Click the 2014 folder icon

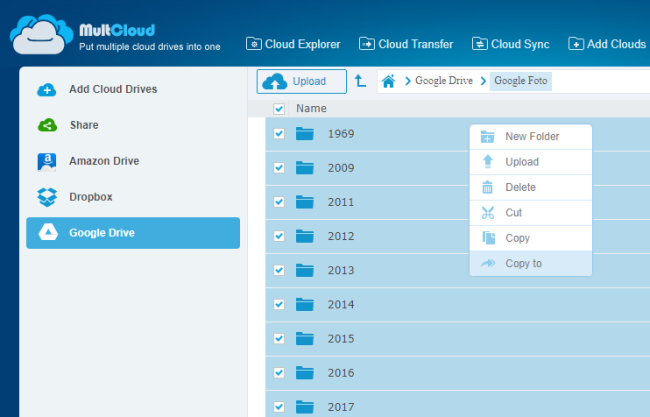click(305, 304)
